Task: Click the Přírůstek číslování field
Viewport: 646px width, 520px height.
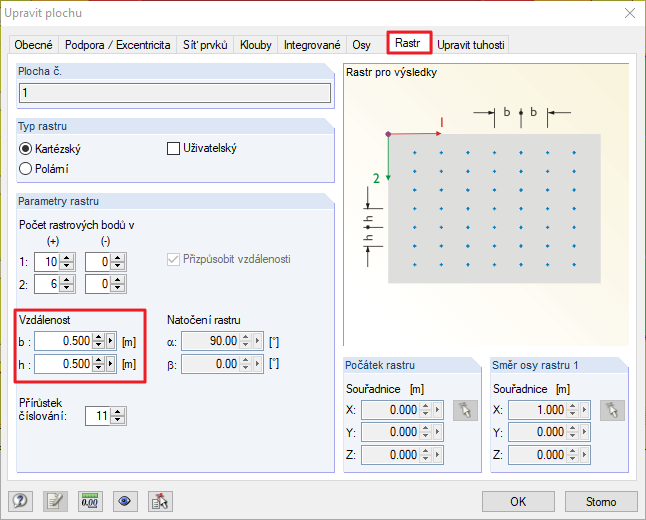Action: [98, 416]
